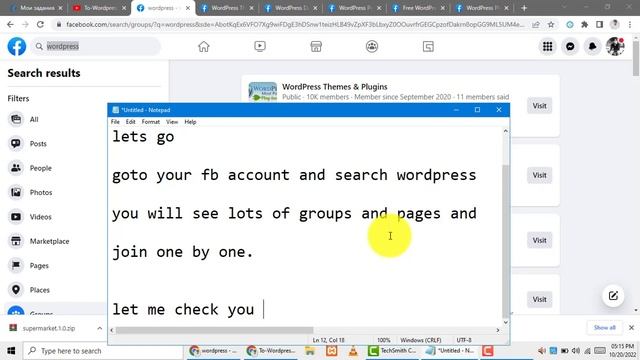Viewport: 640px width, 360px height.
Task: Click the browser back arrow
Action: 10,24
